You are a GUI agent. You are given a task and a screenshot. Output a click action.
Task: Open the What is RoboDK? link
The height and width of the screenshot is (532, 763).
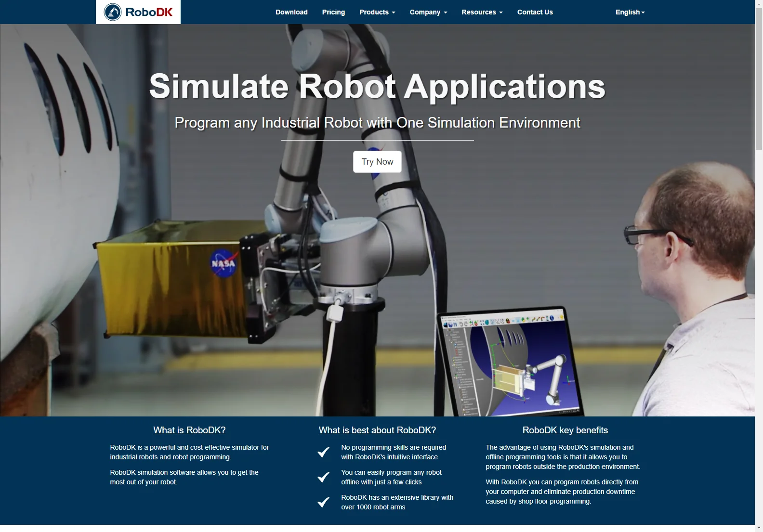[x=189, y=430]
